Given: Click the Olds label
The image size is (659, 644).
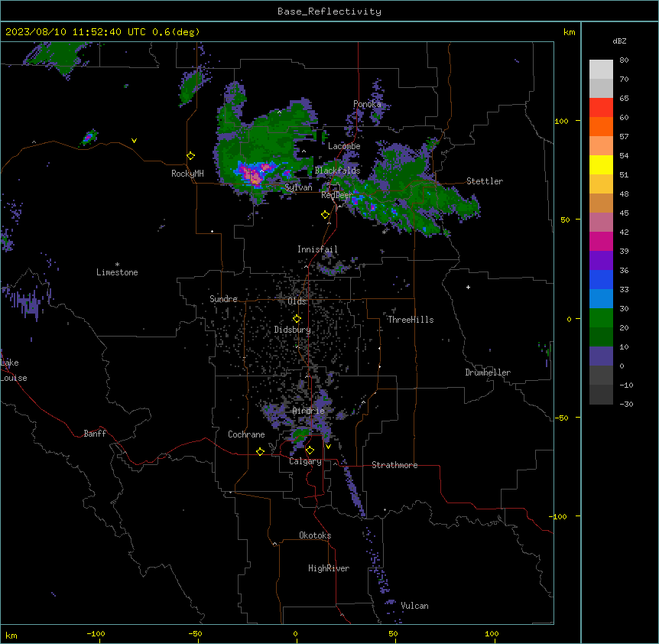Looking at the screenshot, I should click(297, 301).
